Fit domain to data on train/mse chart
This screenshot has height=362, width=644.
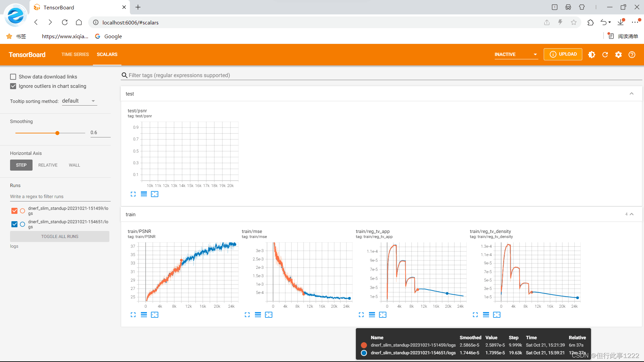pos(269,315)
